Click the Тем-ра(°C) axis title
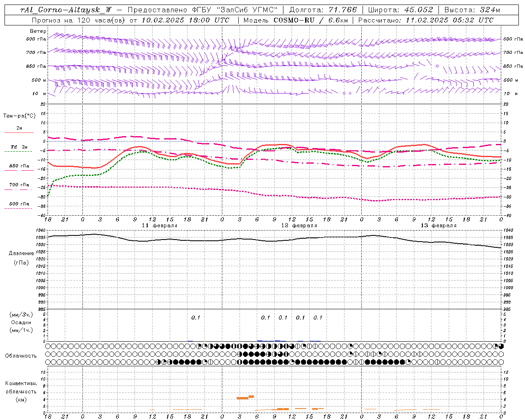This screenshot has height=420, width=525. 19,116
